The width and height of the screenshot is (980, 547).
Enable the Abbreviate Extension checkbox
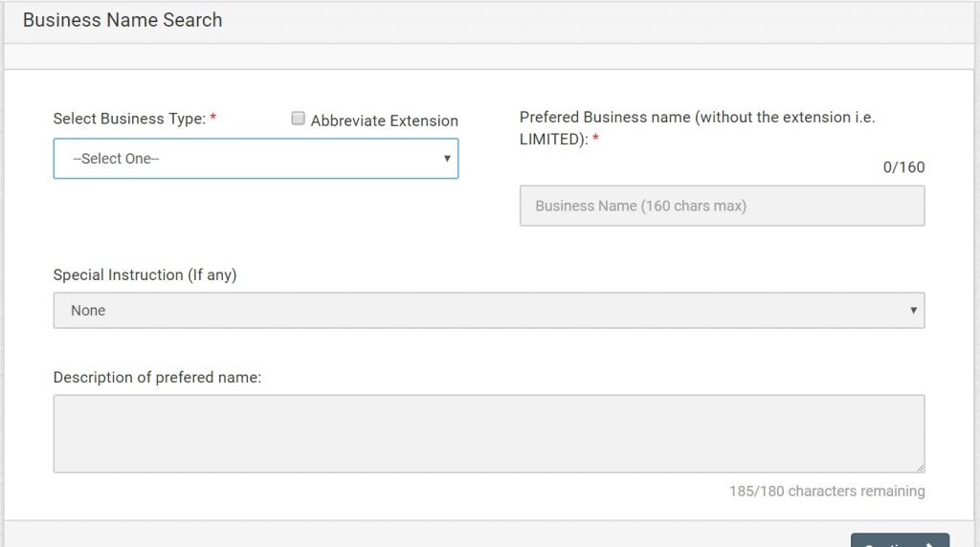299,120
